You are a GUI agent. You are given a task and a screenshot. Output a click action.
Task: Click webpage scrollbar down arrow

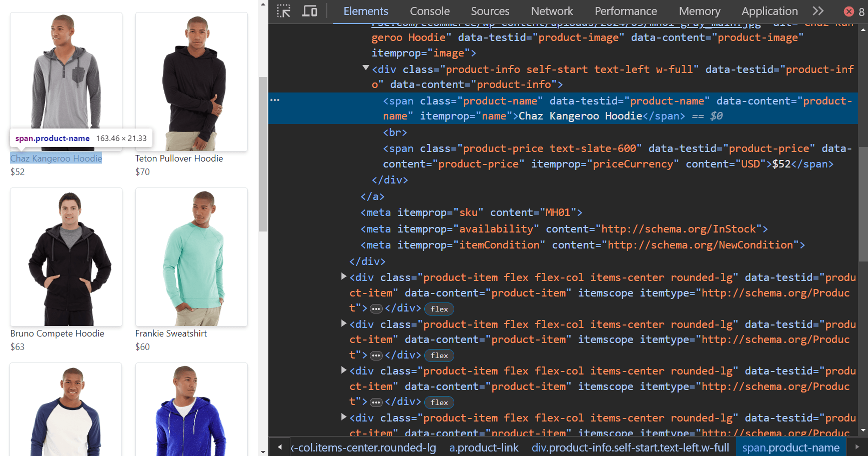pos(263,451)
